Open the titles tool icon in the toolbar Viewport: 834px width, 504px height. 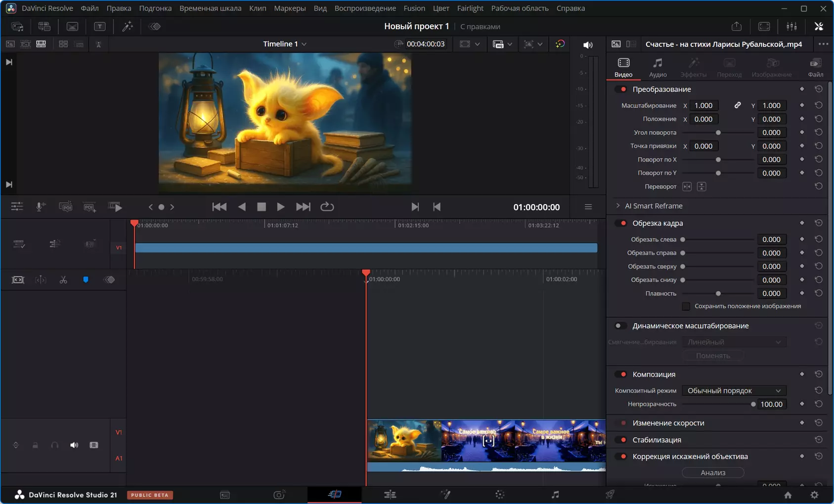click(99, 27)
